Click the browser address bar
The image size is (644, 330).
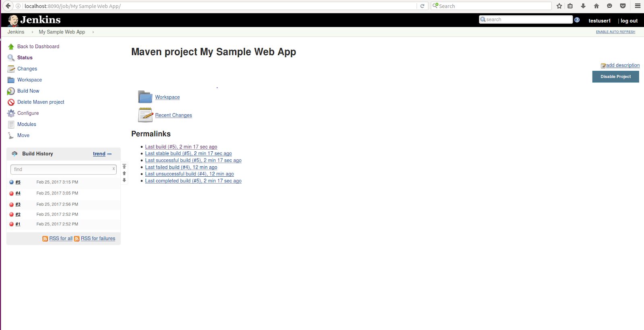220,6
